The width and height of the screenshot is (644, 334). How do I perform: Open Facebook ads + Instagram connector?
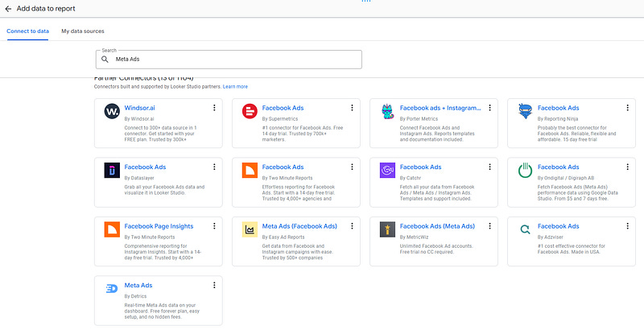click(x=440, y=108)
